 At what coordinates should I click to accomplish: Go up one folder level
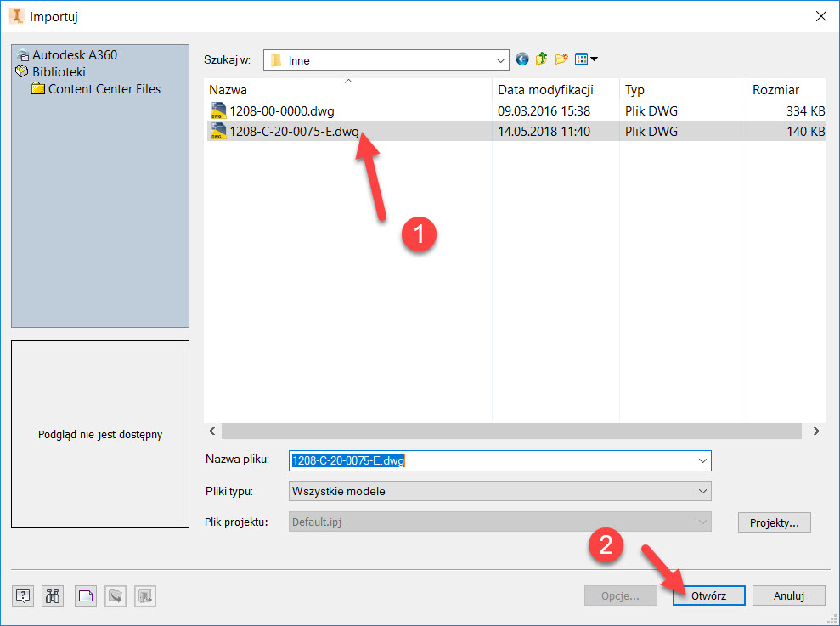[541, 59]
